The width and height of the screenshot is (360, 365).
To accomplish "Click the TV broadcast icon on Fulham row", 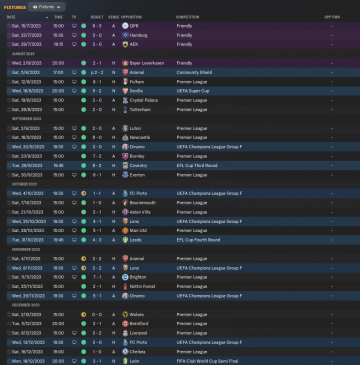I will tap(74, 82).
